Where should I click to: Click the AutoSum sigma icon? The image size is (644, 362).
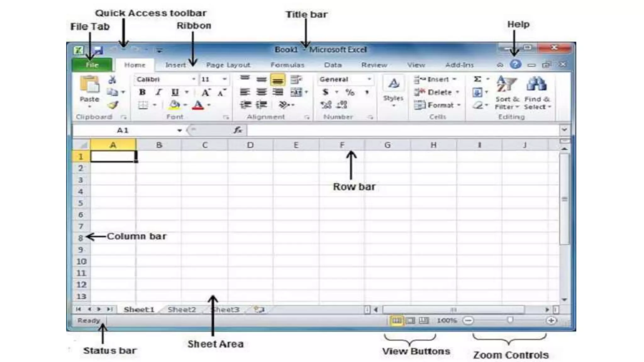coord(477,79)
